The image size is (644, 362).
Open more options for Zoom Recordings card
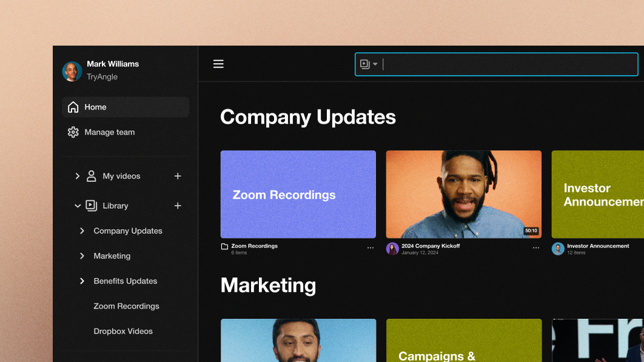click(x=370, y=248)
